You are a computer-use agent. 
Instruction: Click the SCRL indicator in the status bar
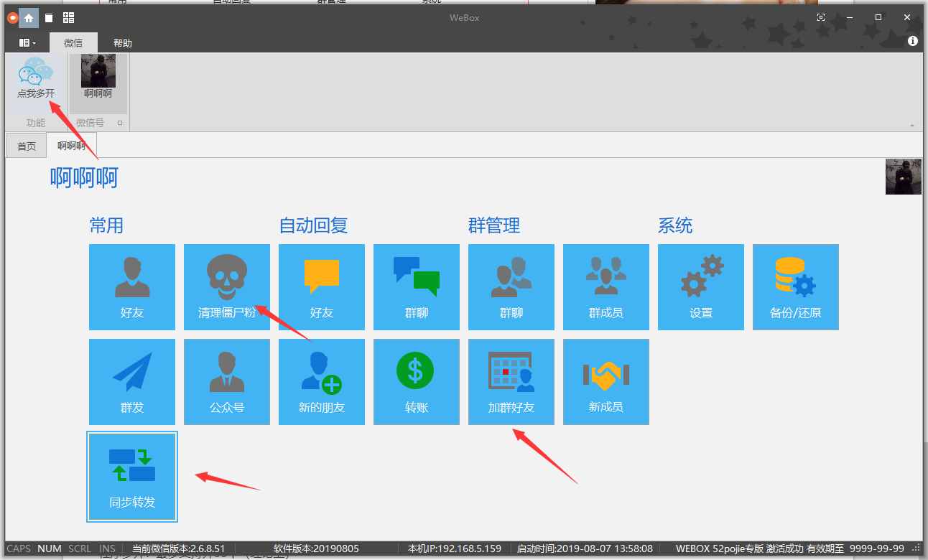[x=80, y=549]
